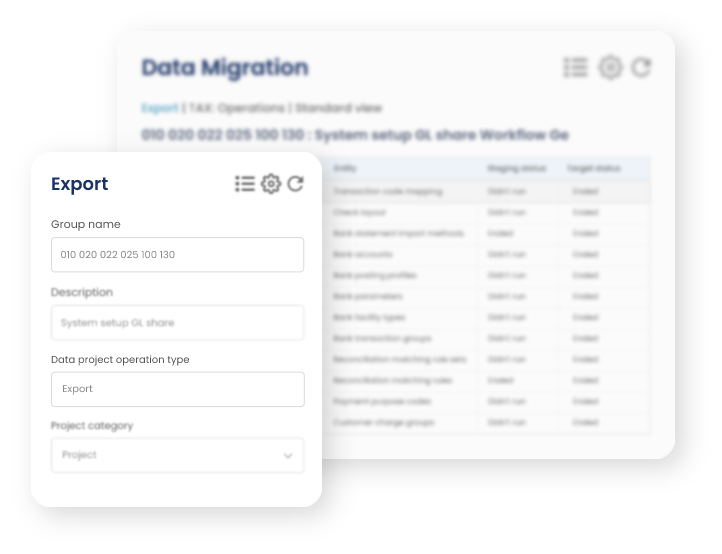
Task: Open the gear settings icon in Export card
Action: 271,184
